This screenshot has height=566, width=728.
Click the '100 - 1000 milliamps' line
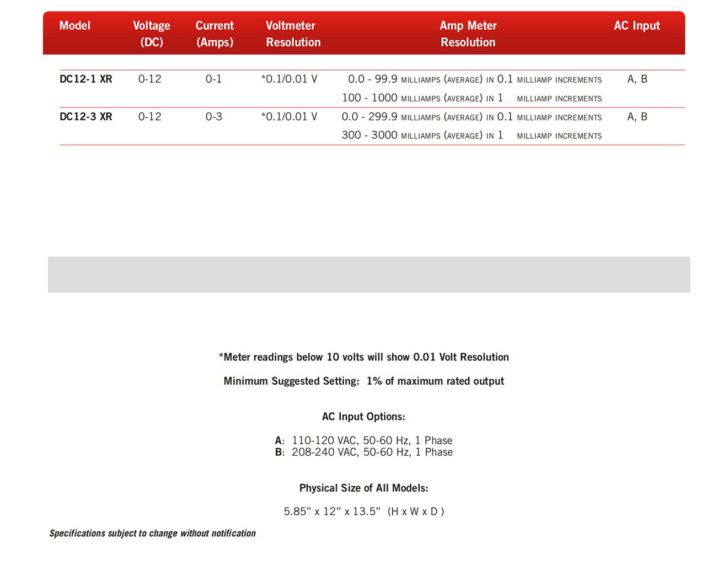click(472, 98)
